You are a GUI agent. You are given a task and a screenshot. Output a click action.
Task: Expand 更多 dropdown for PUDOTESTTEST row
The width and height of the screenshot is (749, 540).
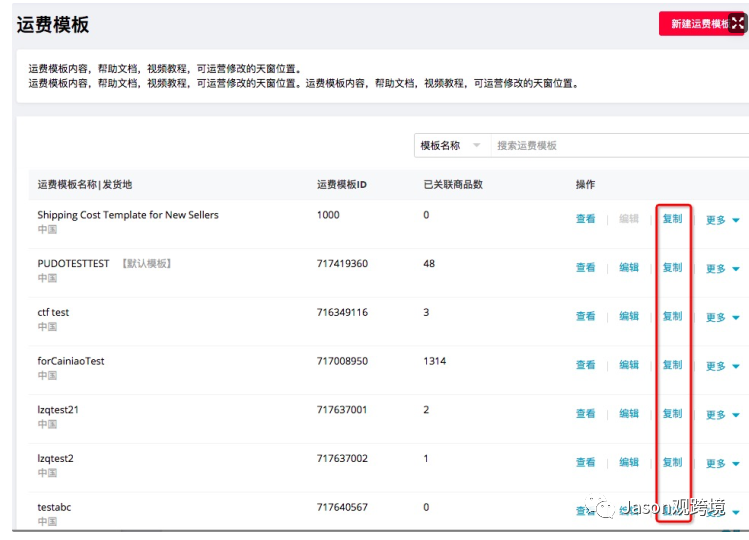(x=723, y=269)
